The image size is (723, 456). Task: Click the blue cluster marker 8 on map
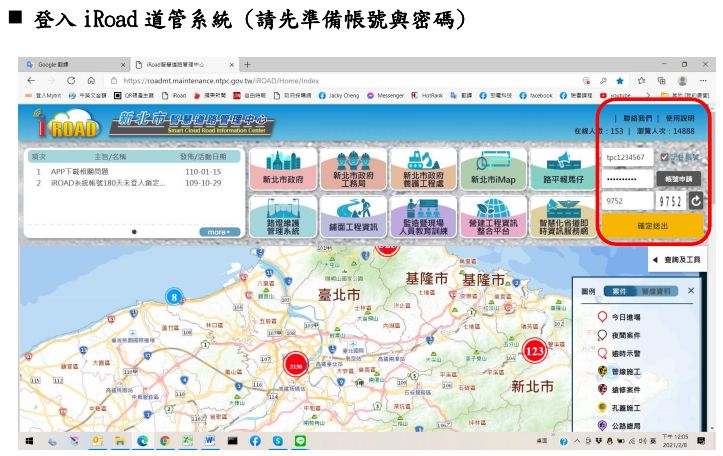pyautogui.click(x=174, y=297)
